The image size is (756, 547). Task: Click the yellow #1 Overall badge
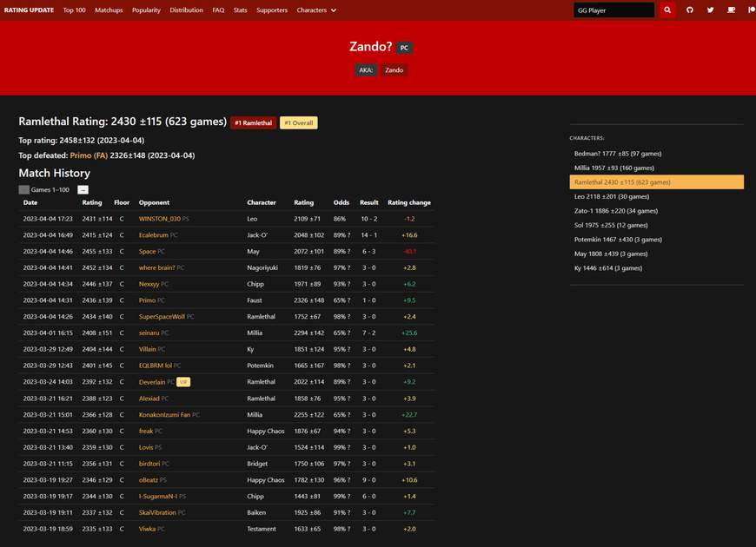[x=298, y=123]
